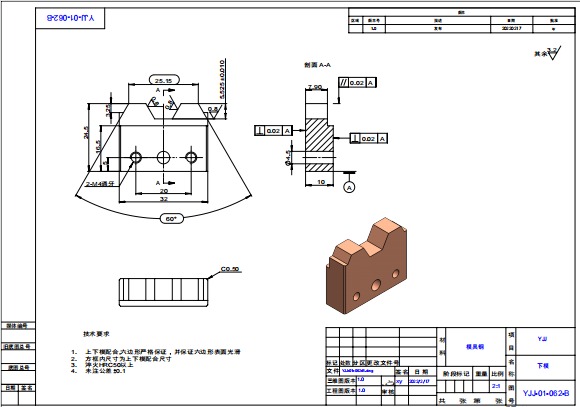
Task: Select the 60° angle dimension label
Action: [171, 219]
